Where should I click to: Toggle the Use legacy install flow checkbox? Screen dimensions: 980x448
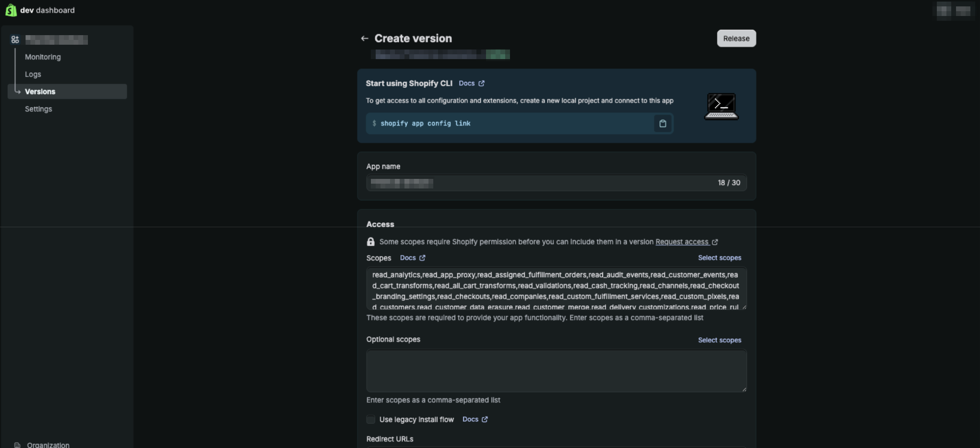pyautogui.click(x=370, y=419)
